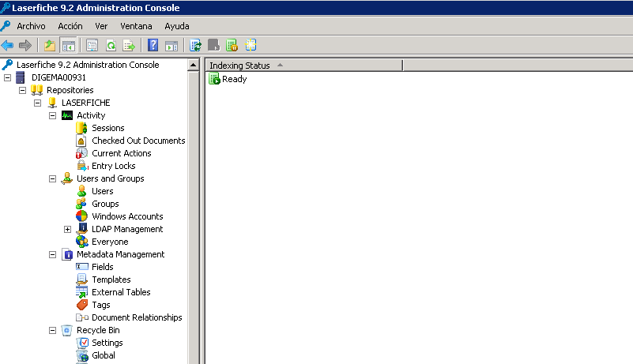Open Help with the question mark icon
633x364 pixels.
coord(153,45)
